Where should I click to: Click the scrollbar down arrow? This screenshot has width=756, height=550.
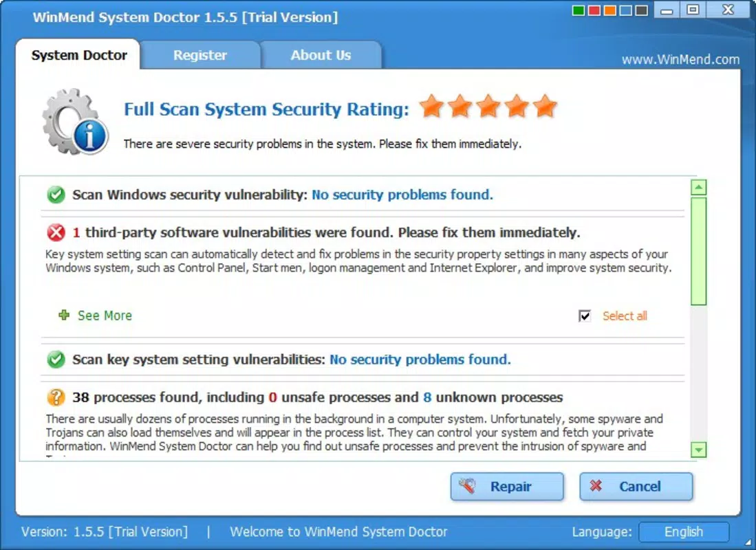(698, 450)
